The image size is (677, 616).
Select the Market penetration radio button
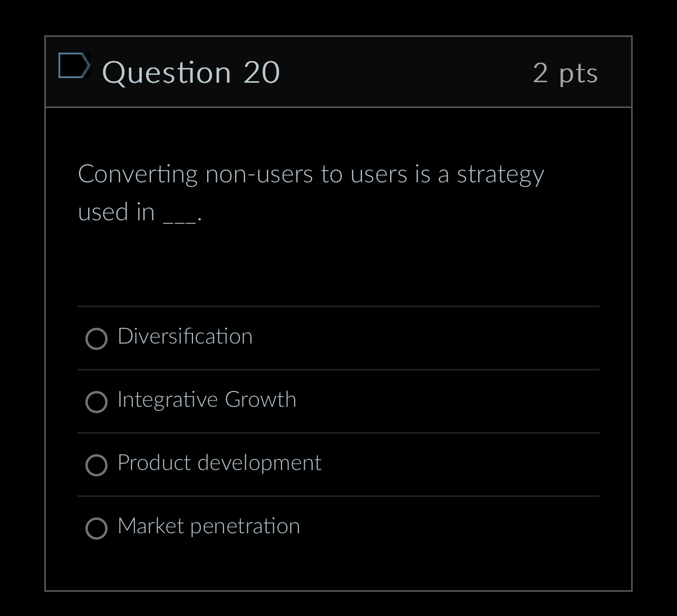click(96, 527)
